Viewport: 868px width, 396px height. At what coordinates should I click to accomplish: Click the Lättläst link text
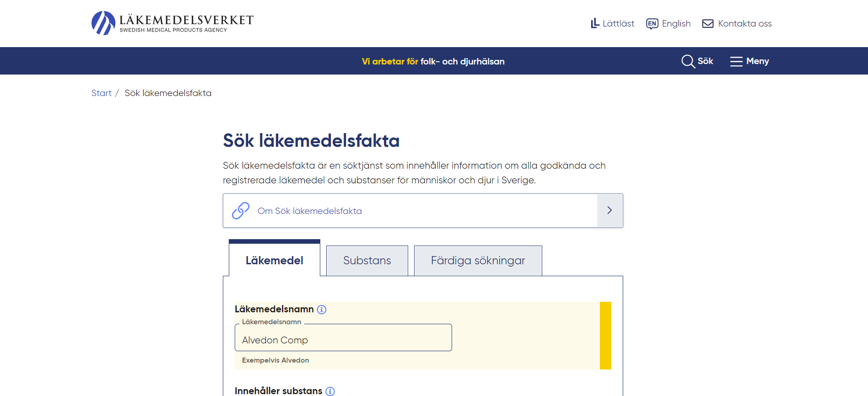coord(618,24)
